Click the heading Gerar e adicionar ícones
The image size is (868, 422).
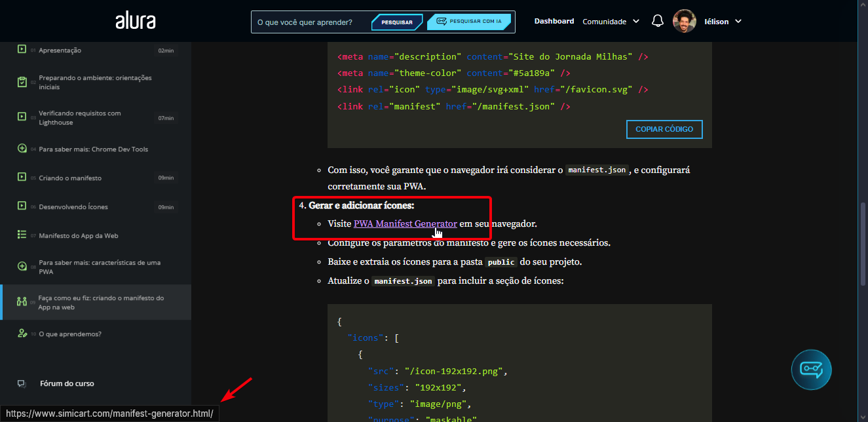pyautogui.click(x=362, y=205)
